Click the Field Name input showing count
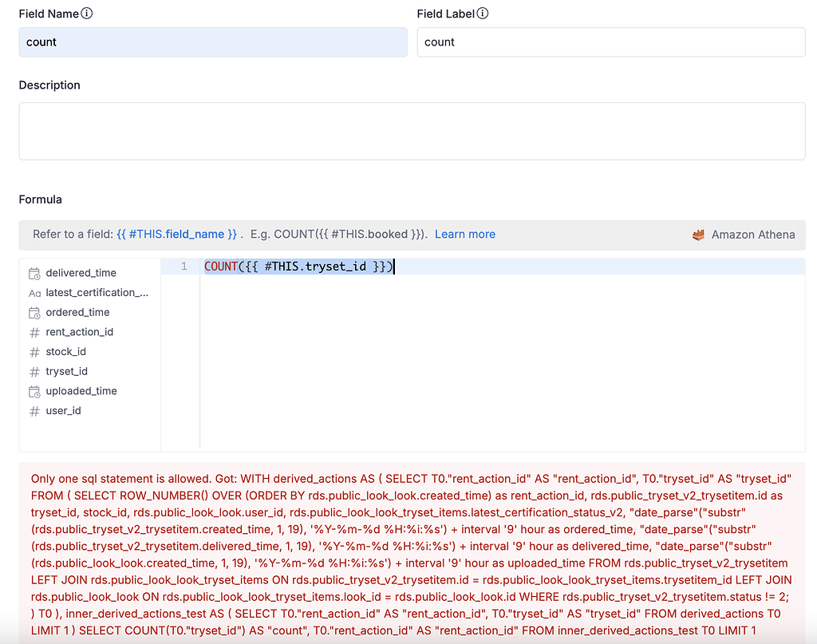Screen dimensions: 817x644 click(212, 41)
